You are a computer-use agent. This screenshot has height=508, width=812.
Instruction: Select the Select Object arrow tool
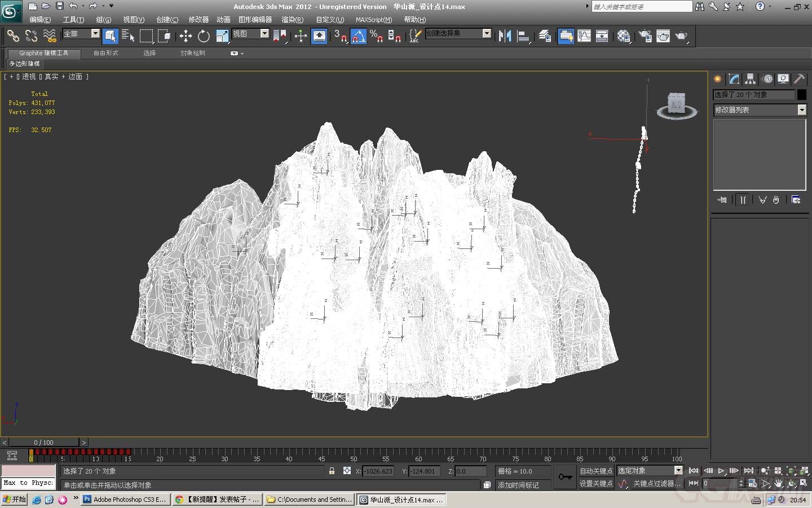(111, 36)
